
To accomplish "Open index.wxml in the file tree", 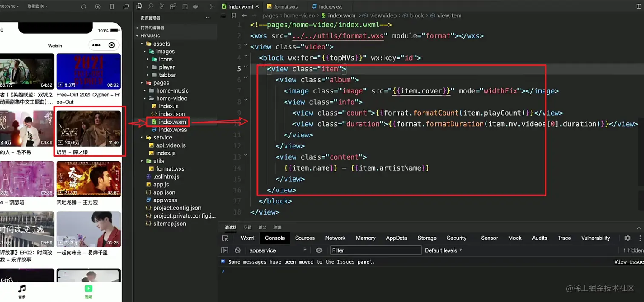I will 169,122.
